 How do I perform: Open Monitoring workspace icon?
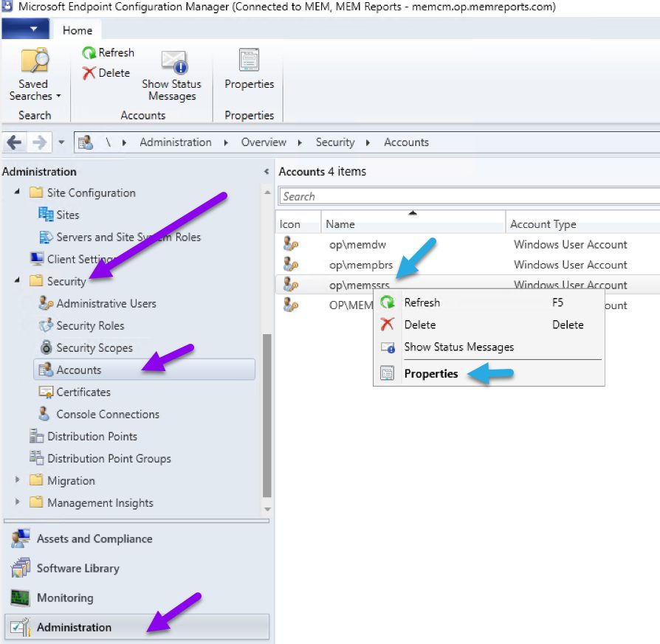pyautogui.click(x=21, y=598)
